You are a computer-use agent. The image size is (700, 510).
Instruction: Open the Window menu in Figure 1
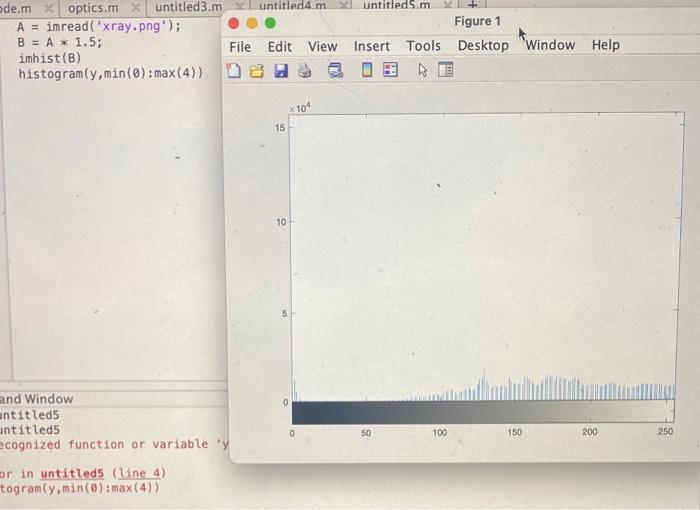point(550,45)
